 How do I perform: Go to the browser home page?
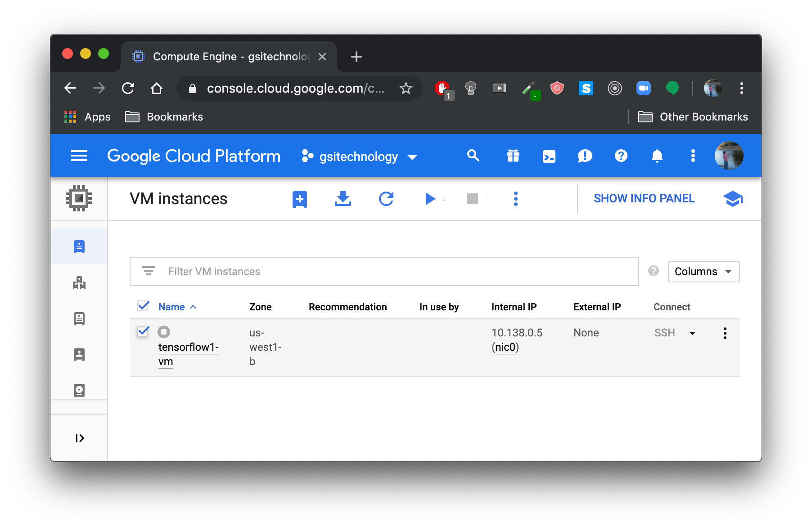click(157, 88)
